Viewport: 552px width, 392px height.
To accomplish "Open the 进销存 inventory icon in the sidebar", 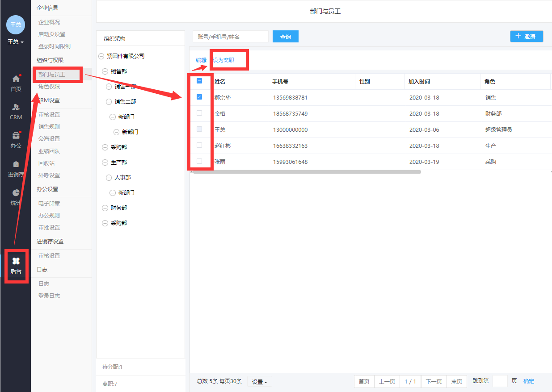I will pyautogui.click(x=16, y=164).
